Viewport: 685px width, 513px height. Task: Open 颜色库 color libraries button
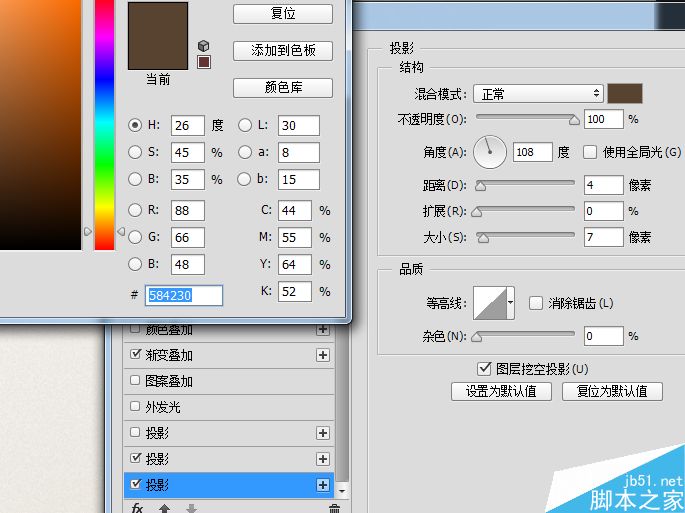(x=283, y=88)
